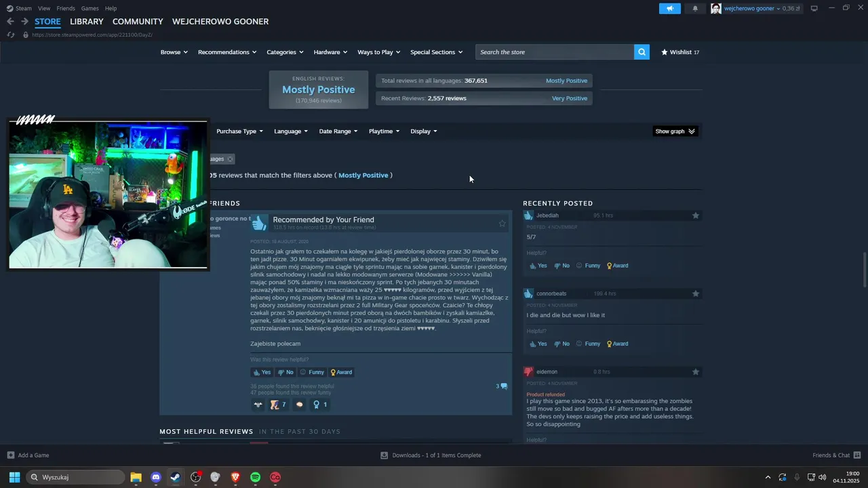Click the store search magnifier button
Screen dimensions: 868x488
[x=642, y=52]
